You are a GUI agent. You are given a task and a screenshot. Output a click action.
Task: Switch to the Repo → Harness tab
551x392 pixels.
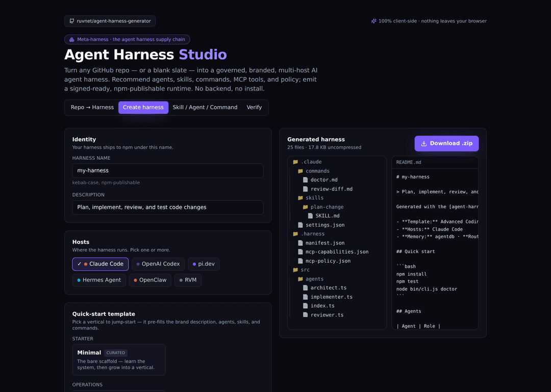[x=92, y=107]
